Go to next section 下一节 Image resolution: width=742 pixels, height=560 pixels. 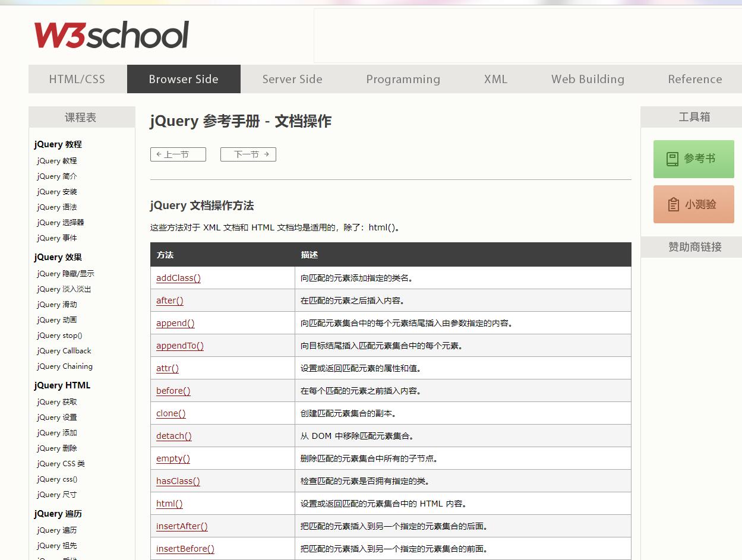coord(248,154)
